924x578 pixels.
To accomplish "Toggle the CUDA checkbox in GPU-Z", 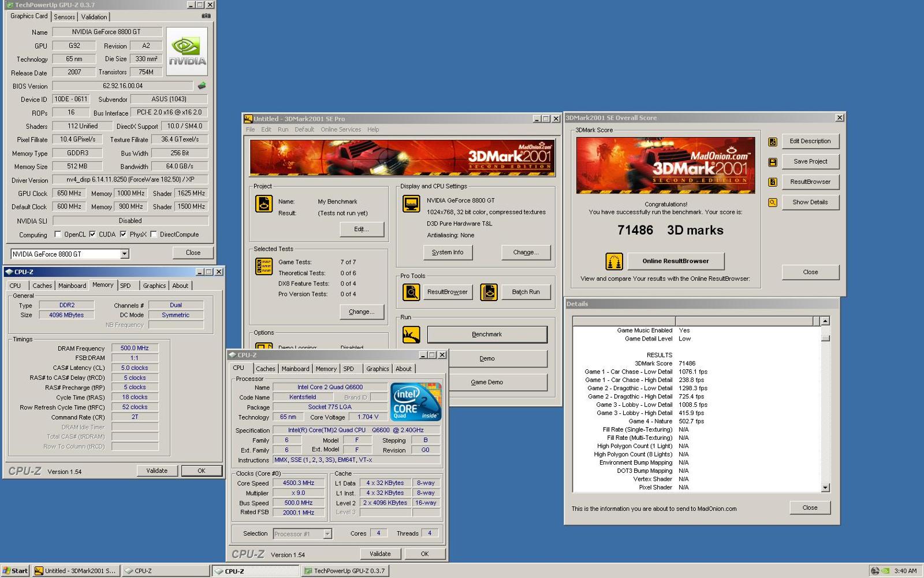I will [x=92, y=234].
